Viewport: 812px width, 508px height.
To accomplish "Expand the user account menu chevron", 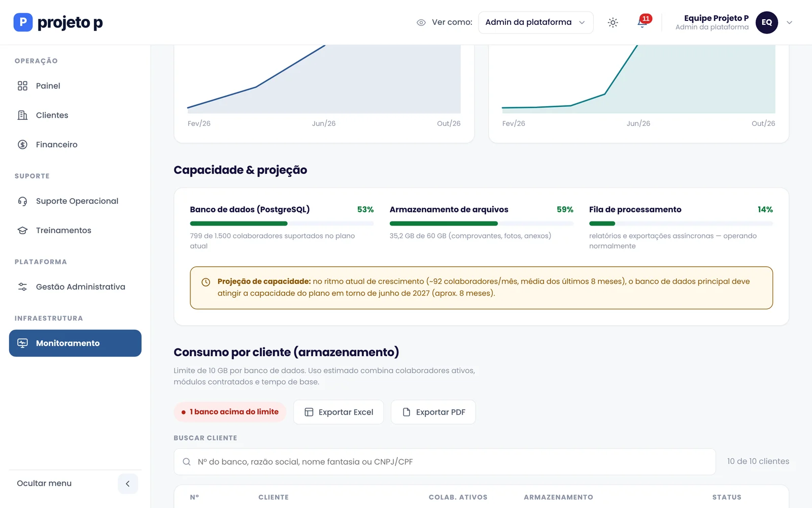I will pos(789,22).
